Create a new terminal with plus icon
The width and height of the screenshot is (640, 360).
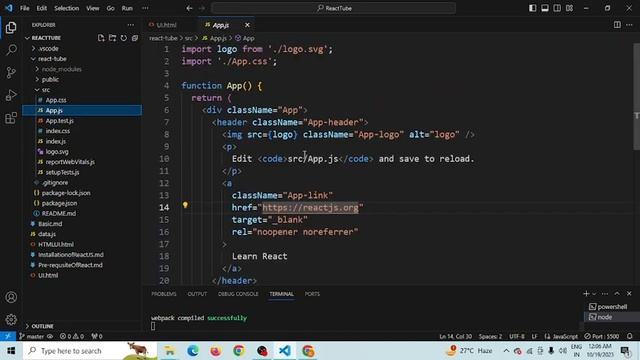(x=586, y=293)
